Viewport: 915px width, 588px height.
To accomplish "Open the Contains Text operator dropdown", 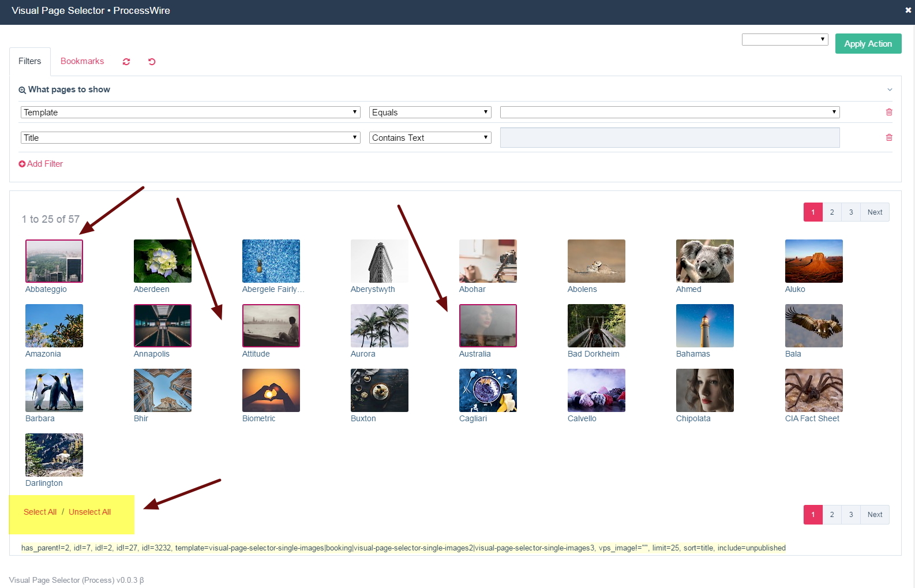I will 430,138.
